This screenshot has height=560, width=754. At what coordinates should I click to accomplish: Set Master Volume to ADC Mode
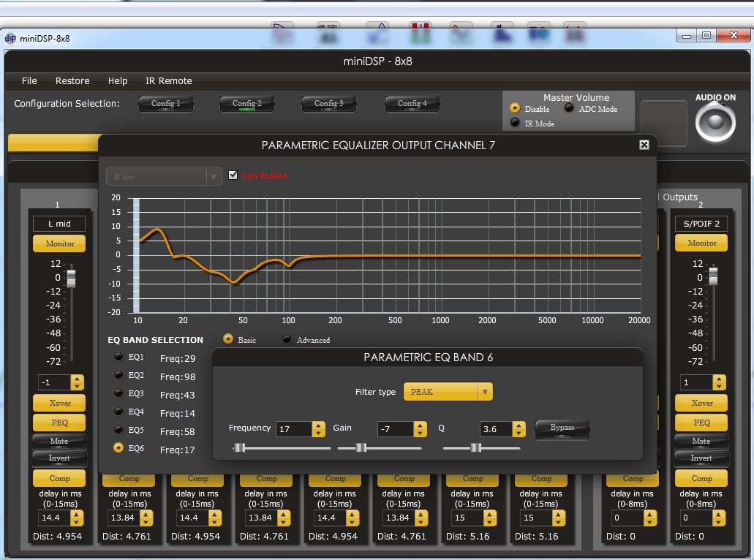click(x=569, y=108)
